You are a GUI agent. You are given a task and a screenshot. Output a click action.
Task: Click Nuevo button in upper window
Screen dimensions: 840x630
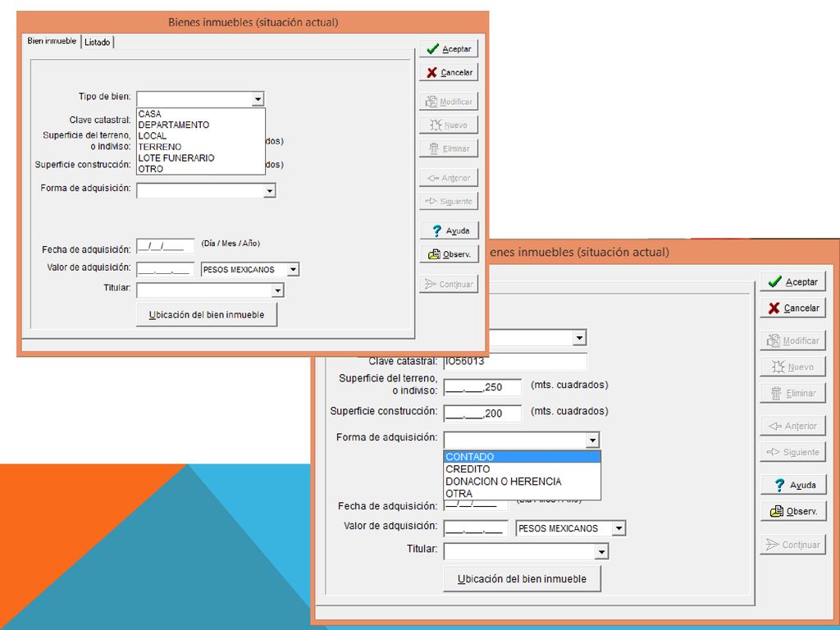[449, 125]
